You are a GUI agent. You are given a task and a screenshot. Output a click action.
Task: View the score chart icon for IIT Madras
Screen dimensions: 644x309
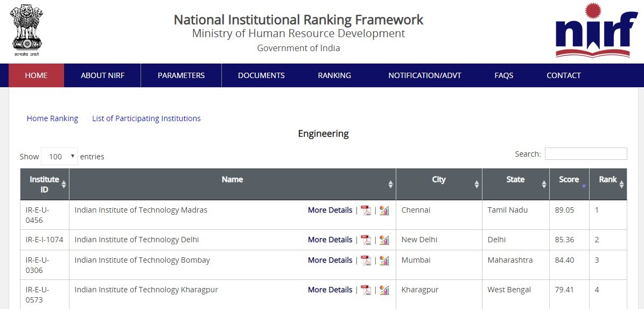click(384, 210)
